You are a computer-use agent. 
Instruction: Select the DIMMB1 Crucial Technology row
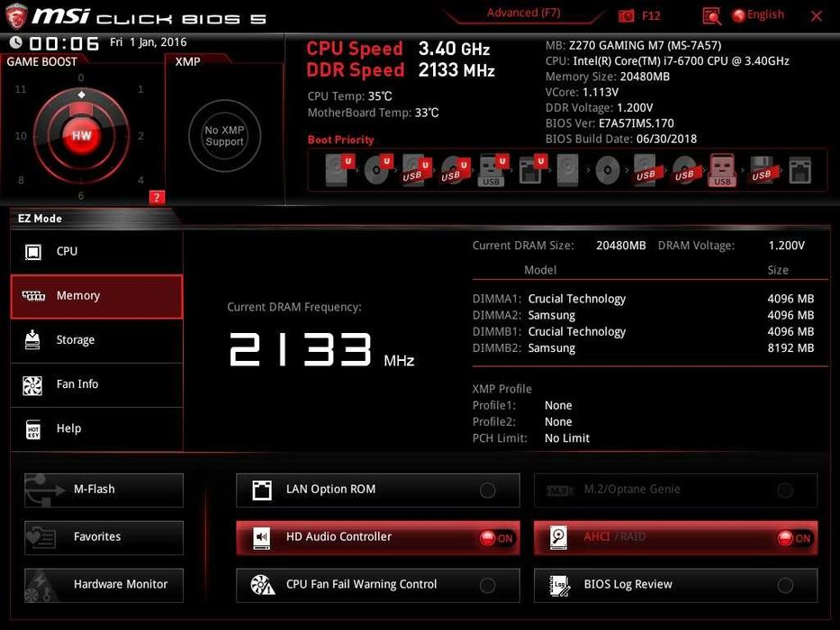(643, 331)
